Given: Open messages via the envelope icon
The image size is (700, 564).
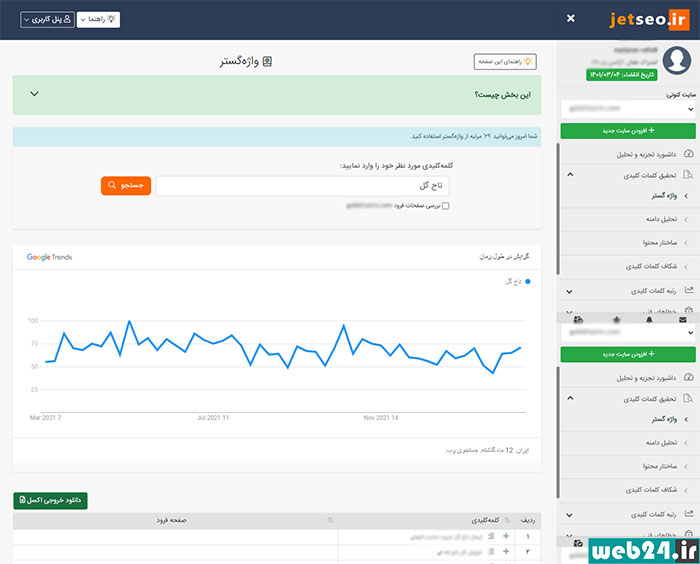Looking at the screenshot, I should 683,319.
